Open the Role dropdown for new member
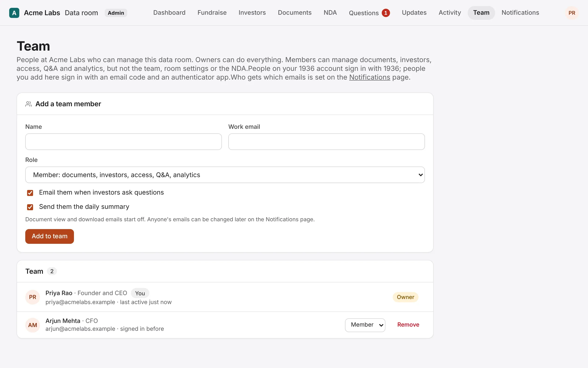This screenshot has height=368, width=588. click(x=225, y=175)
